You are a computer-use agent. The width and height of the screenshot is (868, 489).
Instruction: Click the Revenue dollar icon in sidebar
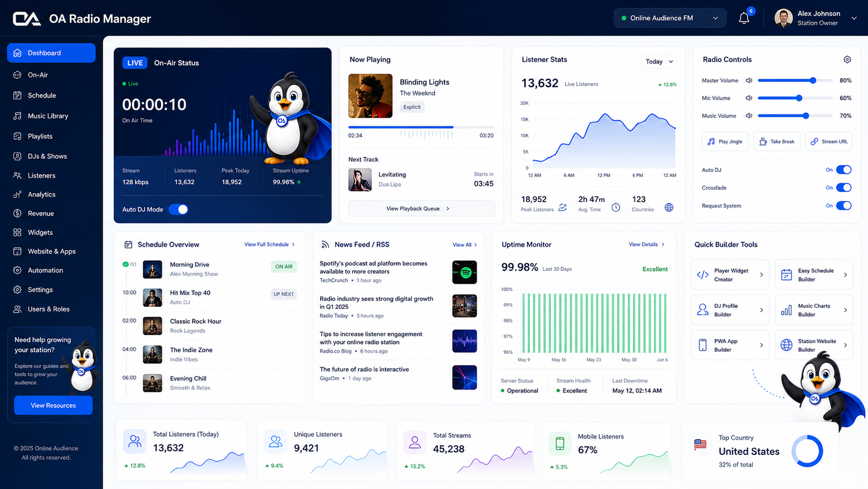coord(18,214)
